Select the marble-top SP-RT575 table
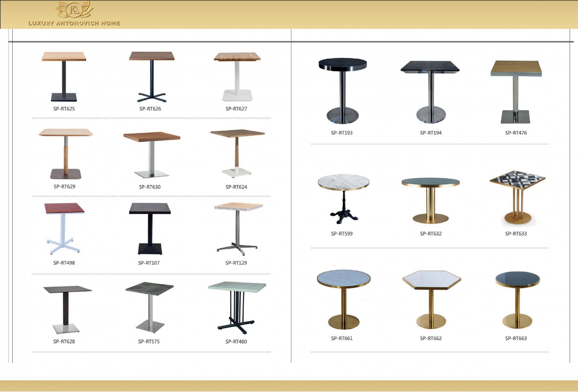The height and width of the screenshot is (392, 578). point(150,307)
